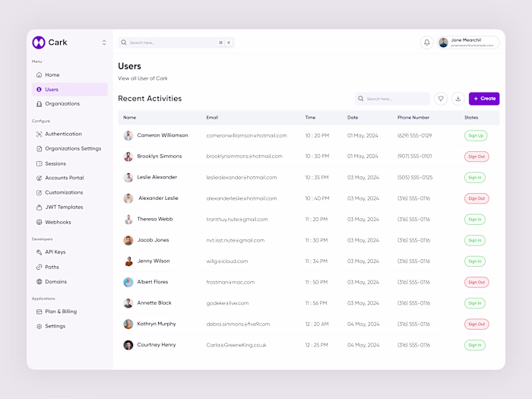Click the Settings gear icon
This screenshot has height=399, width=532.
pyautogui.click(x=39, y=326)
